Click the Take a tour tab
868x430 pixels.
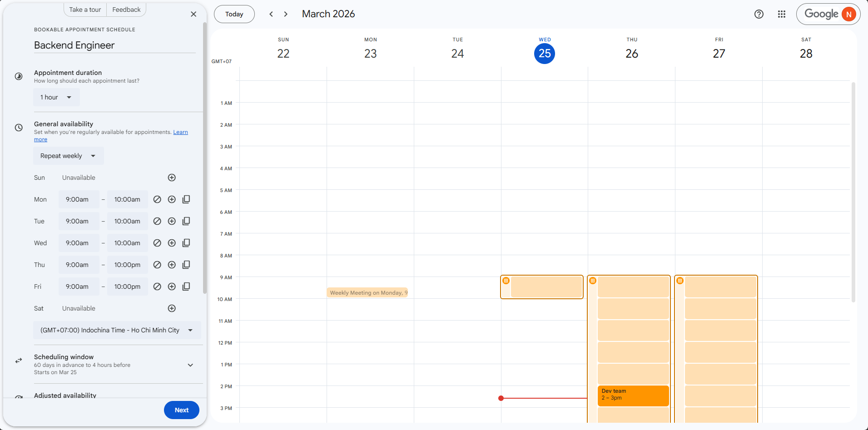[x=85, y=10]
